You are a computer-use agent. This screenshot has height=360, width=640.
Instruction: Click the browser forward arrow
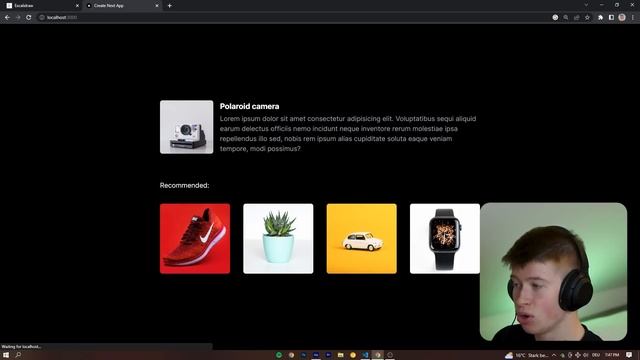(18, 18)
